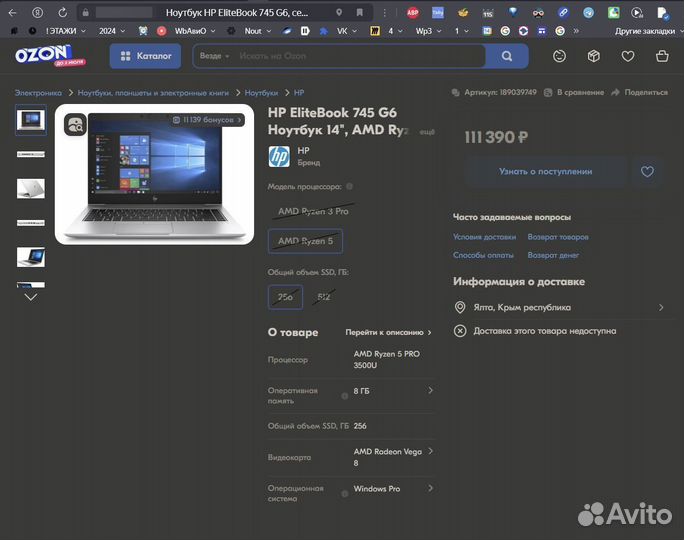Viewport: 684px width, 540px height.
Task: Open browser three-dot address bar menu
Action: (x=384, y=13)
